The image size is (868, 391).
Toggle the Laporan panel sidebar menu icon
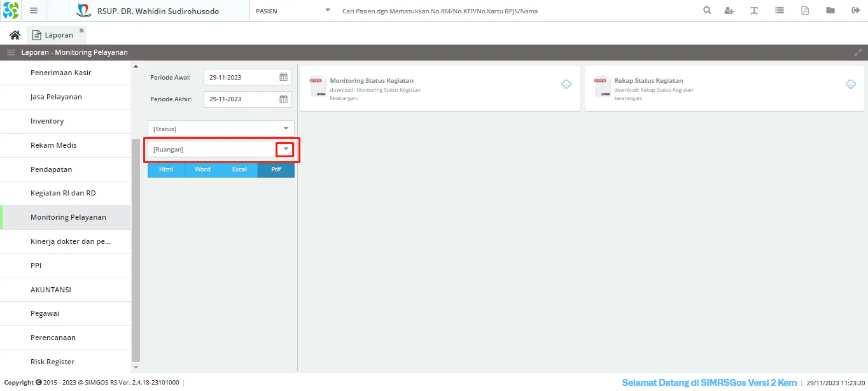coord(11,52)
